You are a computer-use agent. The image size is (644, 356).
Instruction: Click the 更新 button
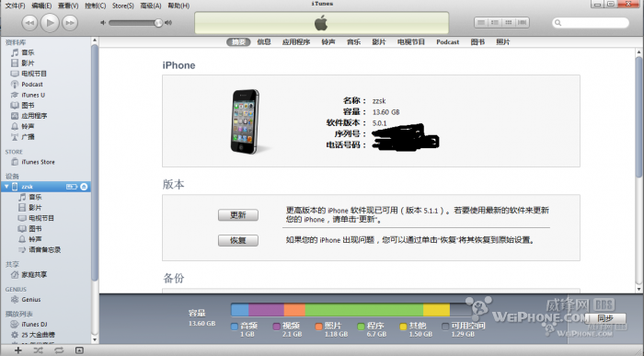(x=238, y=215)
